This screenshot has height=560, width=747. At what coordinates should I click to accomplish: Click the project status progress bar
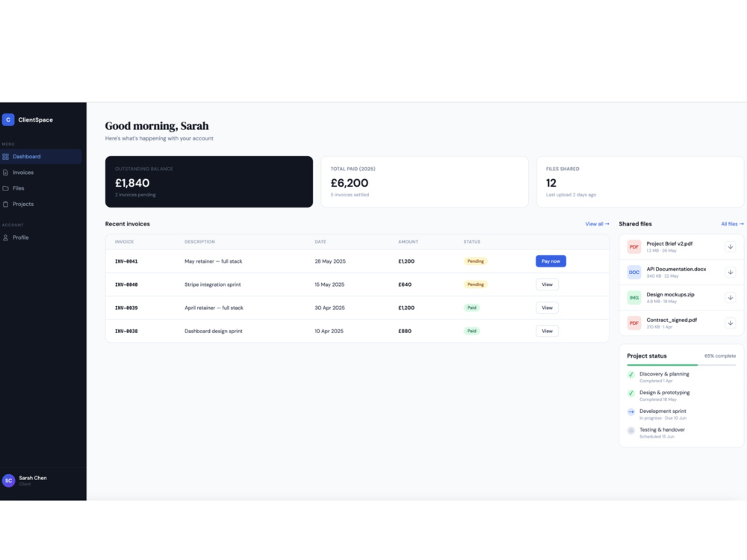pos(681,365)
